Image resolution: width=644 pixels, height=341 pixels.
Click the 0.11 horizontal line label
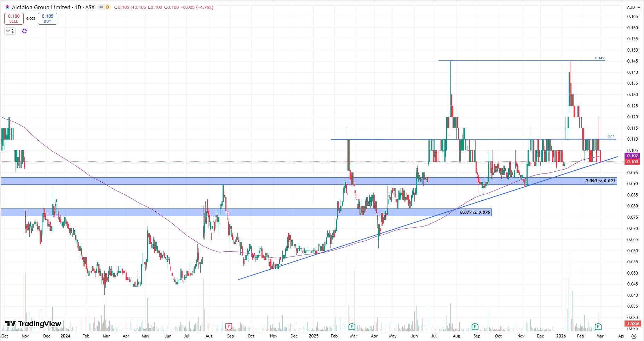611,136
